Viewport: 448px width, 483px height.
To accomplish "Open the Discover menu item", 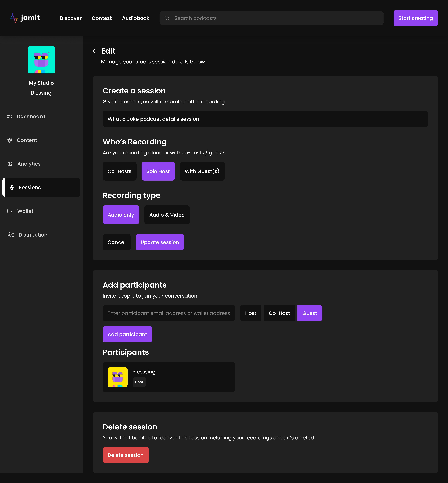I will [x=71, y=18].
